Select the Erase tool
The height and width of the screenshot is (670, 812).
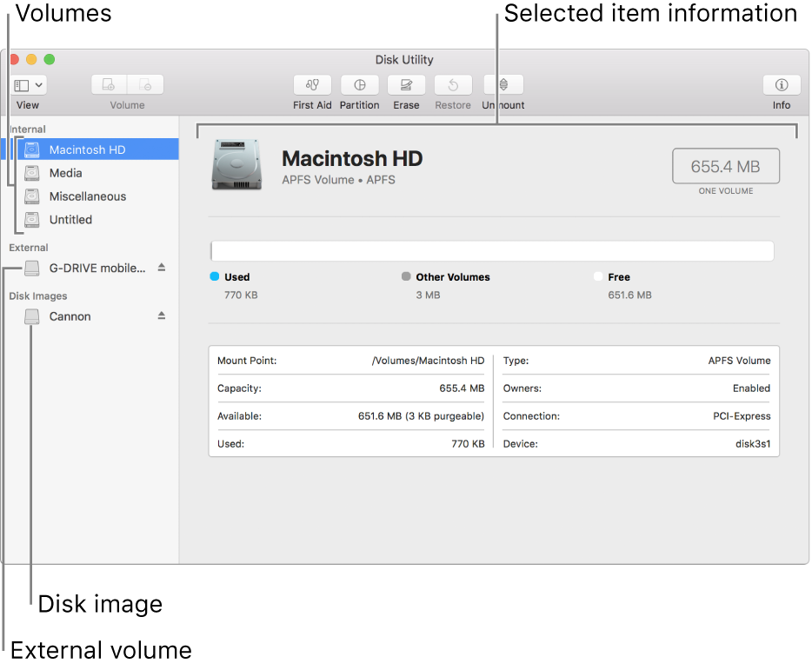point(406,85)
